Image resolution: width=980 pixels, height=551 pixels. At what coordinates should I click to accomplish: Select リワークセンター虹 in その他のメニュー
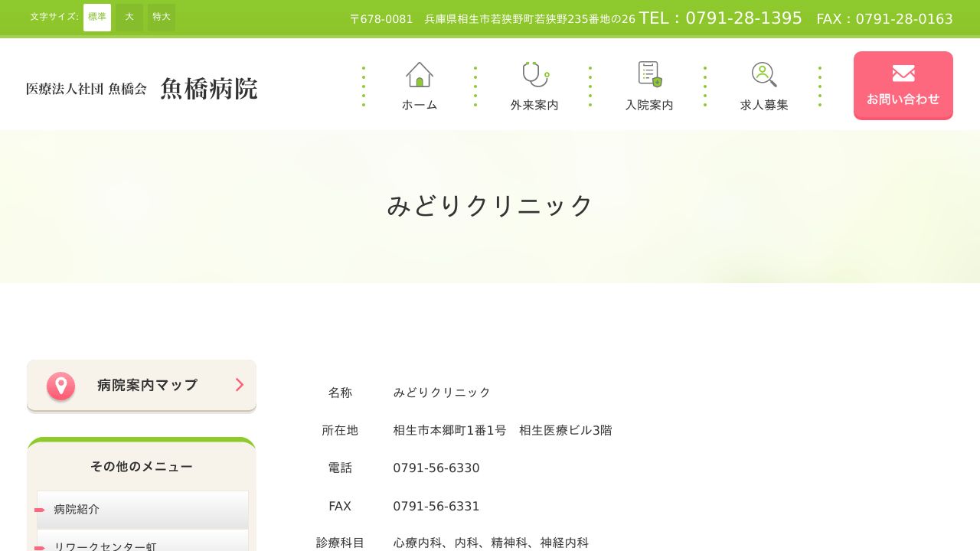[105, 546]
